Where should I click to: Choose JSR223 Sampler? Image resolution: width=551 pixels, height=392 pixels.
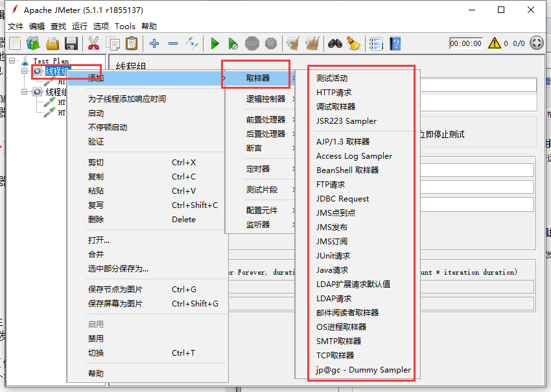tap(358, 121)
